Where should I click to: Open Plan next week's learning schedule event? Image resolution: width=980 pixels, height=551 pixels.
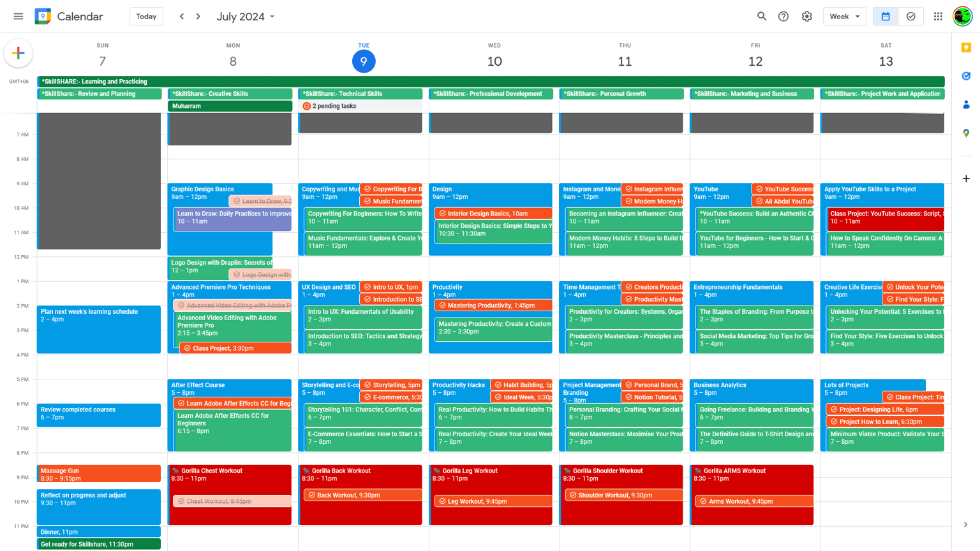[99, 329]
